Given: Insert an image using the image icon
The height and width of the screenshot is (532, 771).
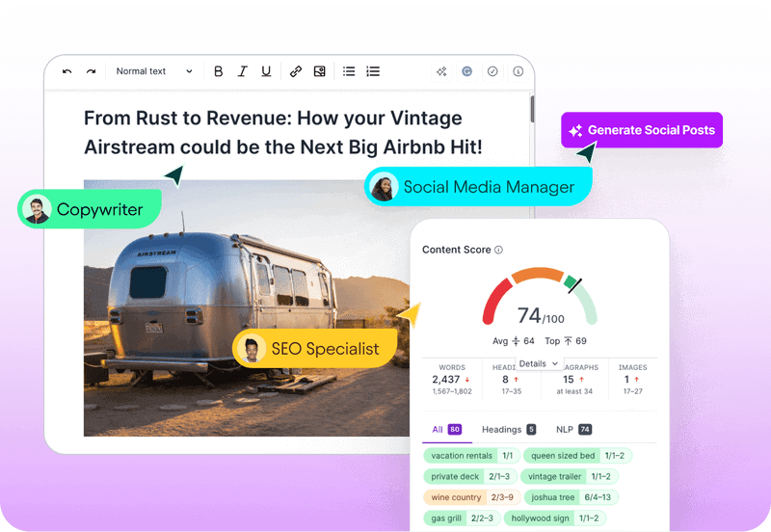Looking at the screenshot, I should (x=320, y=71).
